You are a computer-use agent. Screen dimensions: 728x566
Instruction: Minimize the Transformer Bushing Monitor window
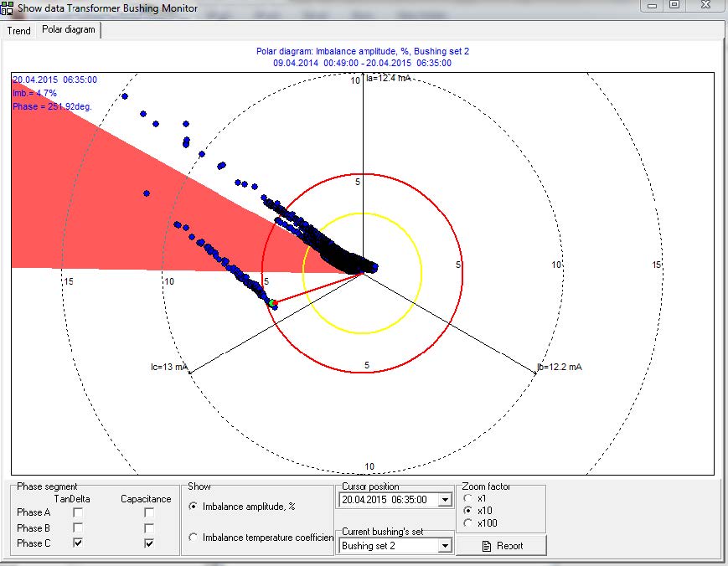coord(652,6)
